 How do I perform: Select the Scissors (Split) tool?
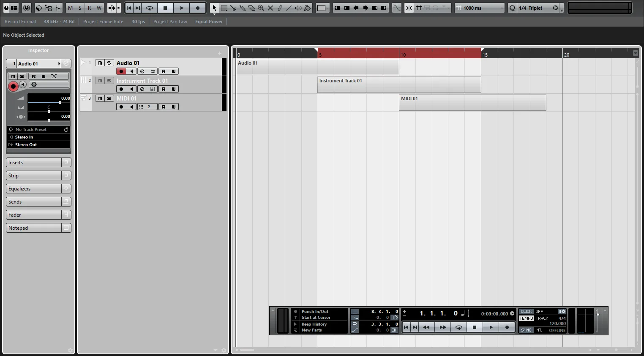click(x=233, y=8)
